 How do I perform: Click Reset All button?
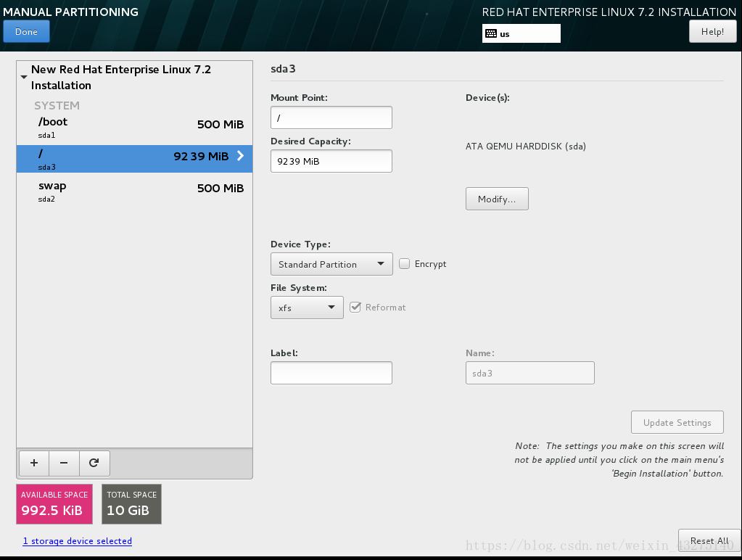[709, 540]
